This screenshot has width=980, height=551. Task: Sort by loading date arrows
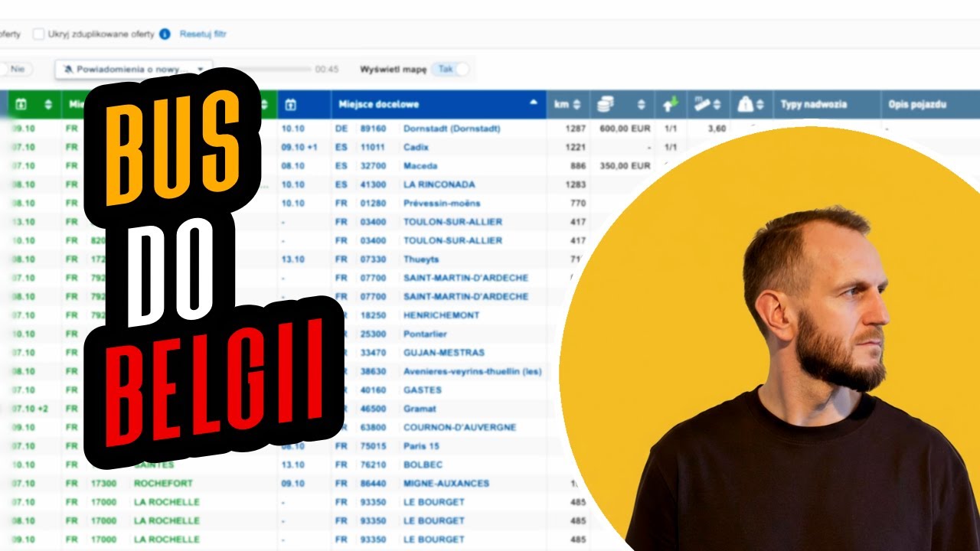[x=48, y=105]
